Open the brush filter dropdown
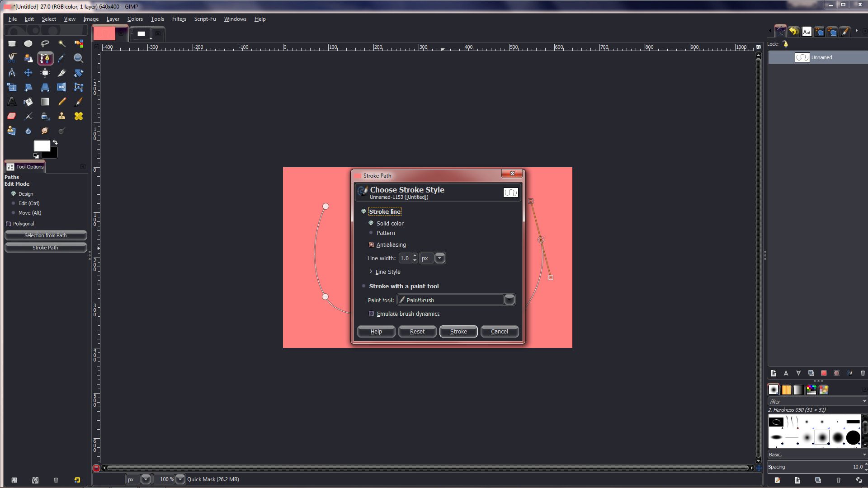 click(x=864, y=401)
